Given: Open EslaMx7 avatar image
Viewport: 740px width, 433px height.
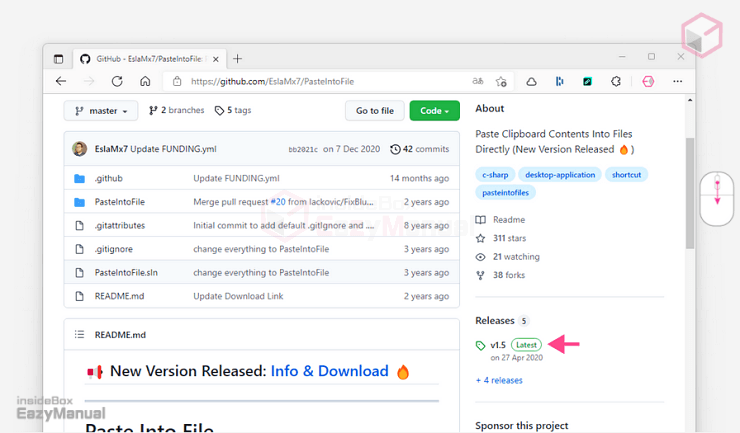Looking at the screenshot, I should pyautogui.click(x=79, y=149).
